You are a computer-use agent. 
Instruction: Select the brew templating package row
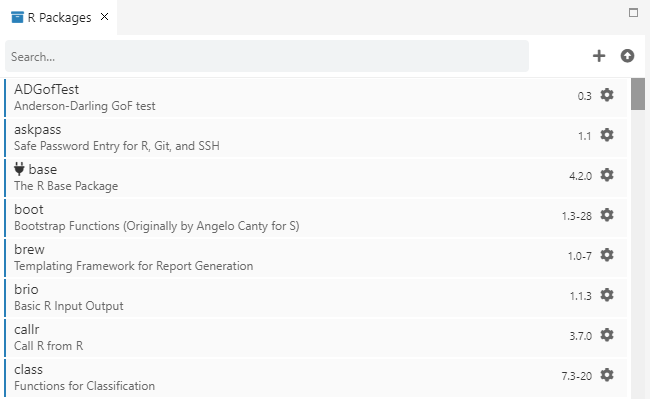click(316, 257)
